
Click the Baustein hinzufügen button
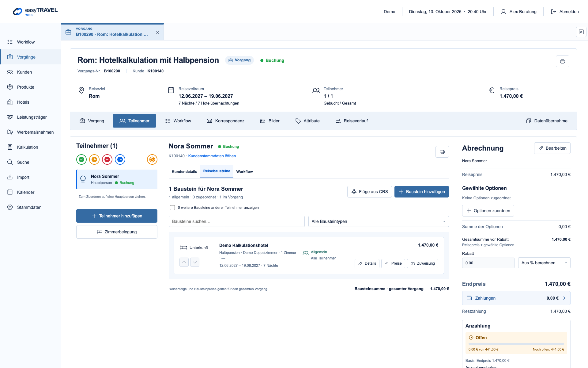click(422, 192)
